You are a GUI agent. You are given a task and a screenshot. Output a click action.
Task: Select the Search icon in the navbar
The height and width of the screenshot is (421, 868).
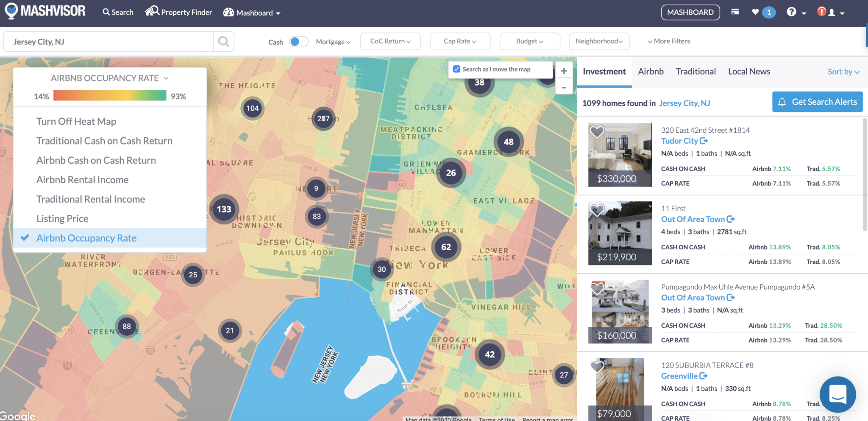click(117, 12)
